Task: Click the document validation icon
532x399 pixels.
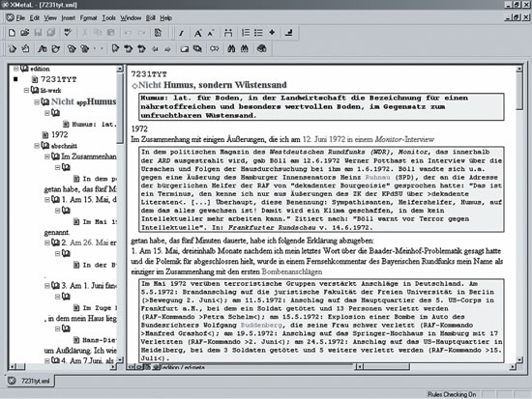Action: point(158,33)
